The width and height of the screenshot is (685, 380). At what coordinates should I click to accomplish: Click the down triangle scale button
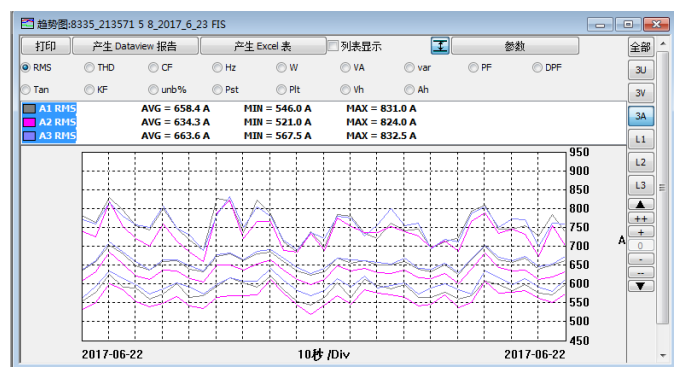(x=640, y=286)
